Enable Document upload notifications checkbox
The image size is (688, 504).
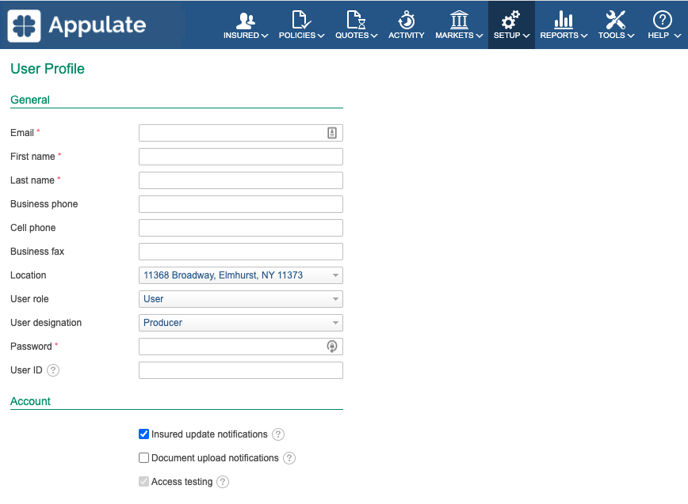tap(143, 458)
